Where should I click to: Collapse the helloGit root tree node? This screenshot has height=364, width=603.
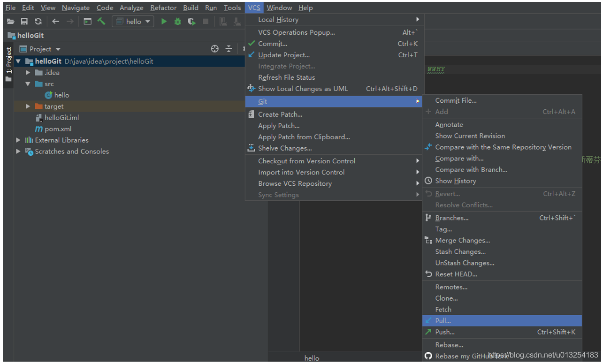(18, 61)
